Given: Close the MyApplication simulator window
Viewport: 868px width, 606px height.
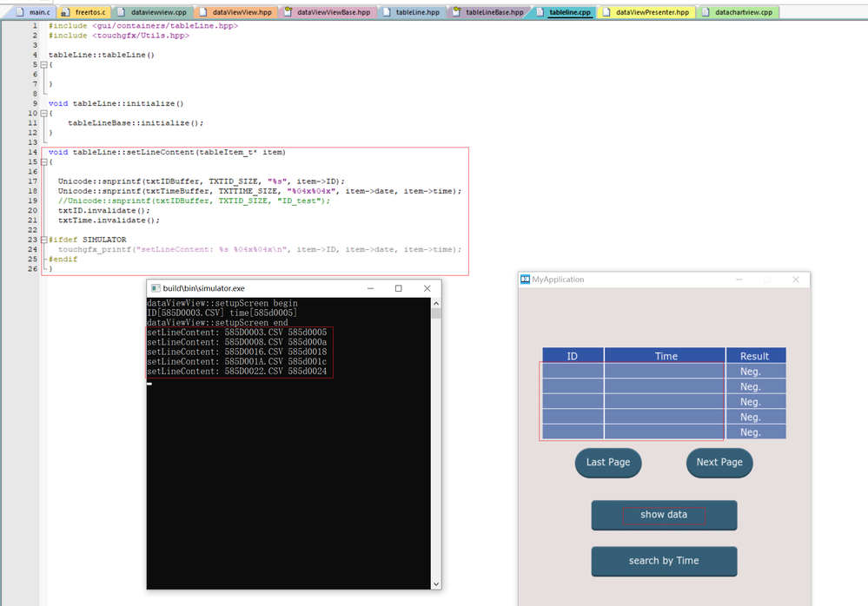Looking at the screenshot, I should 795,280.
